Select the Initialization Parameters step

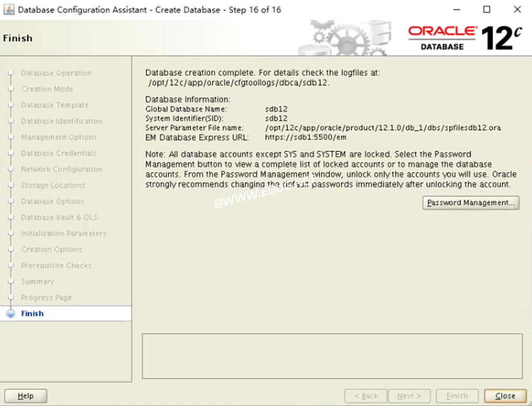pyautogui.click(x=64, y=233)
